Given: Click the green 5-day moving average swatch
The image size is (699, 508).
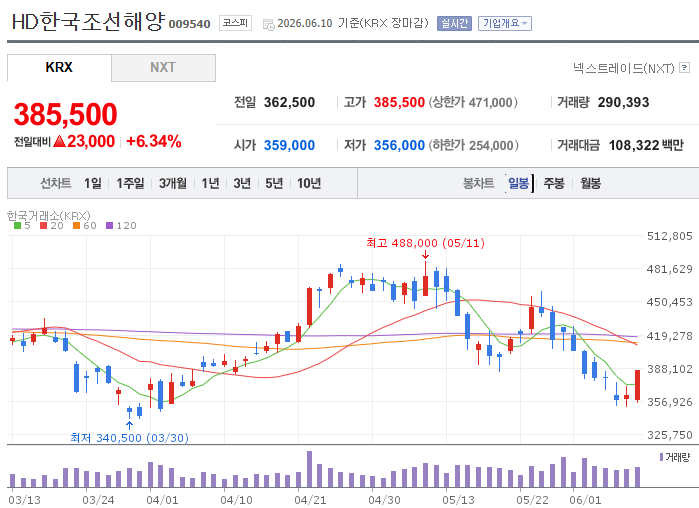Looking at the screenshot, I should (17, 225).
